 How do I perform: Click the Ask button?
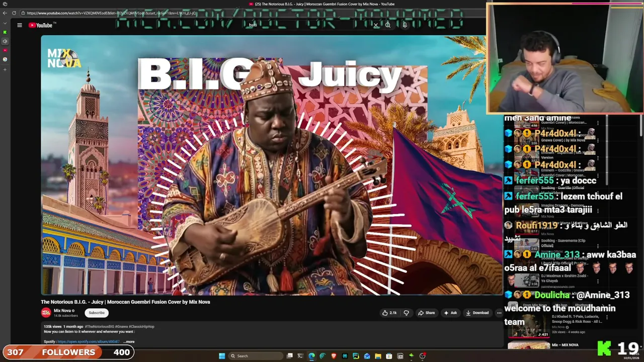tap(450, 313)
